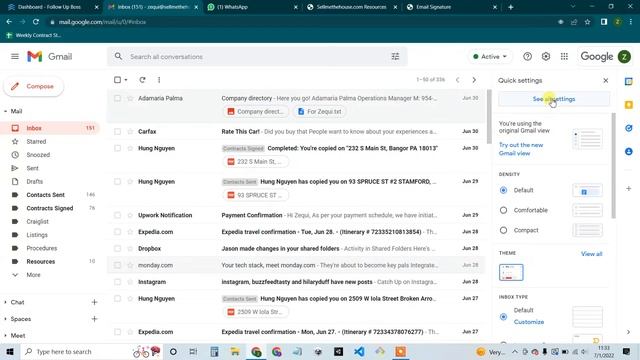Get add-ons plus icon in side panel
640x360 pixels.
tap(629, 189)
